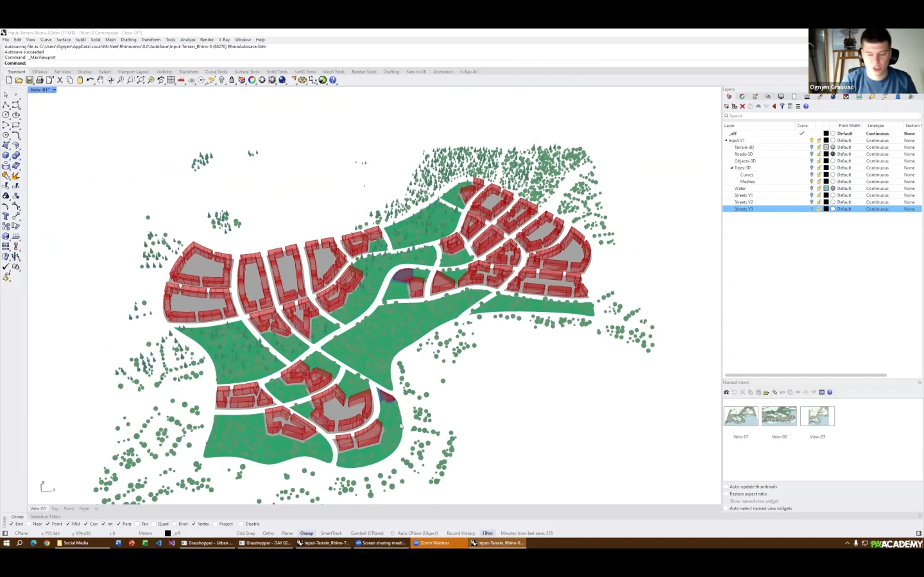Switch to the Mesh Tools toolbar tab
This screenshot has width=924, height=577.
point(334,72)
